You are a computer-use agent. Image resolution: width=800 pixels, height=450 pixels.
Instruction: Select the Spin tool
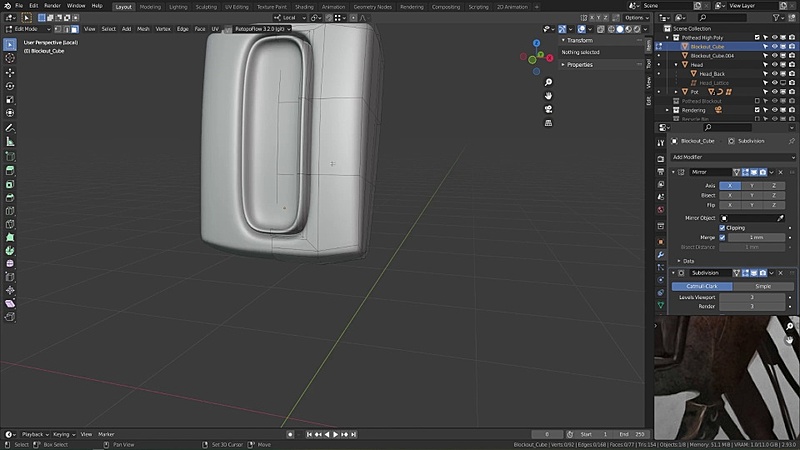10,251
